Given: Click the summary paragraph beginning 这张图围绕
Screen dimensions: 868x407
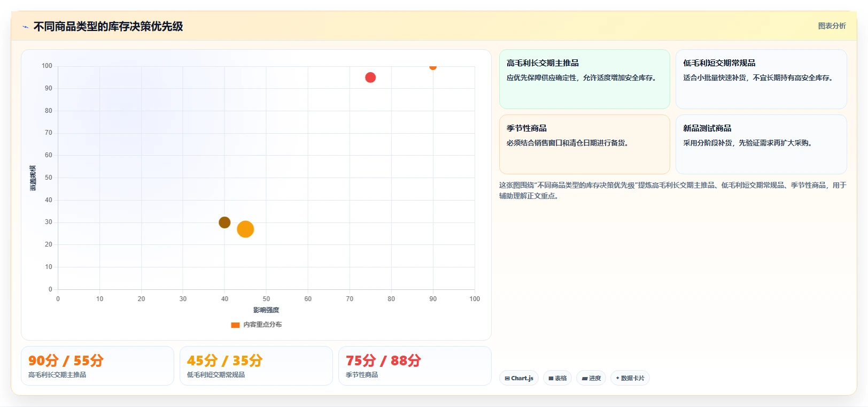Looking at the screenshot, I should [x=673, y=190].
